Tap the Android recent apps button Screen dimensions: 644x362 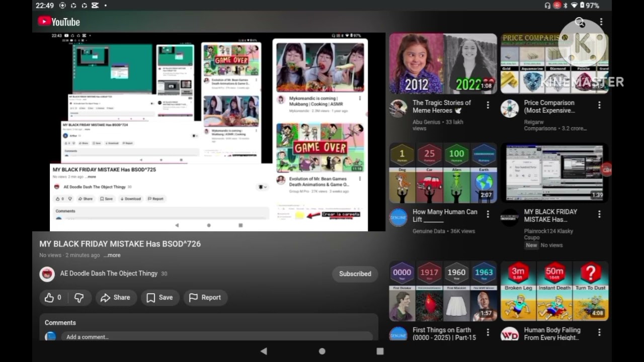pyautogui.click(x=380, y=351)
